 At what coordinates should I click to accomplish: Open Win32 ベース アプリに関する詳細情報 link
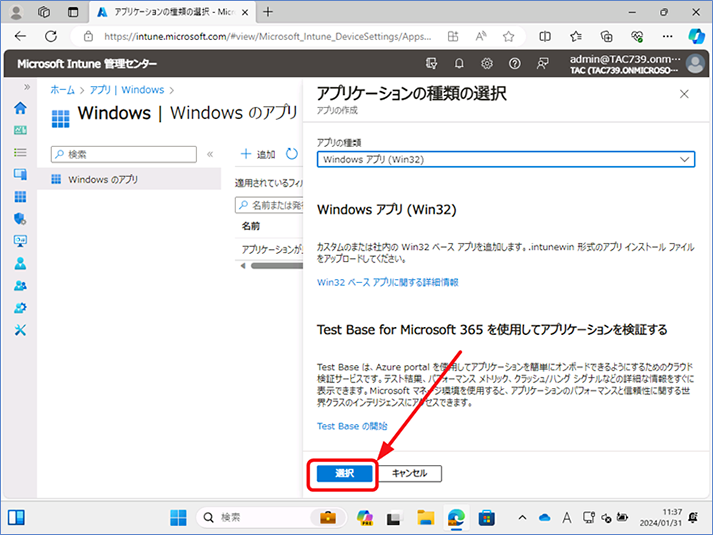[x=387, y=282]
